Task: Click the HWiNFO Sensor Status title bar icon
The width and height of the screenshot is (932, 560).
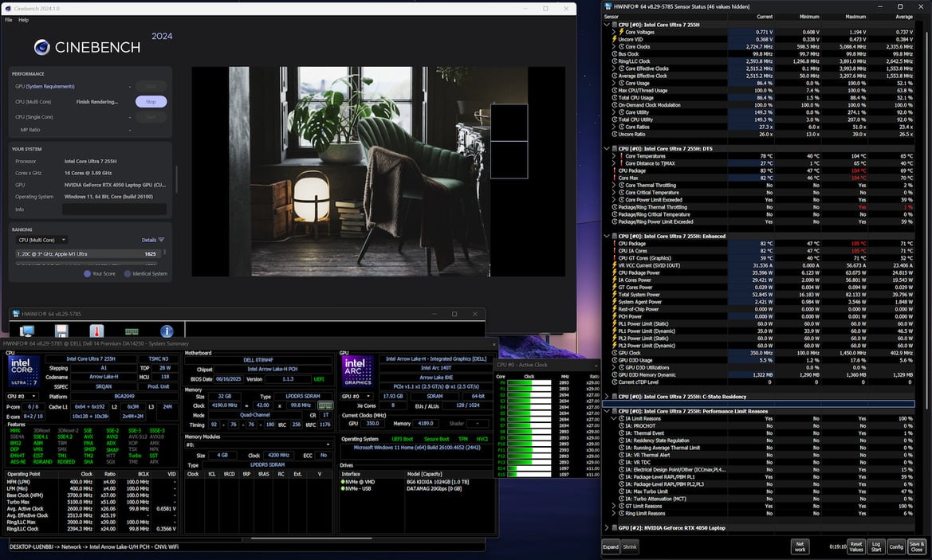Action: click(x=608, y=6)
